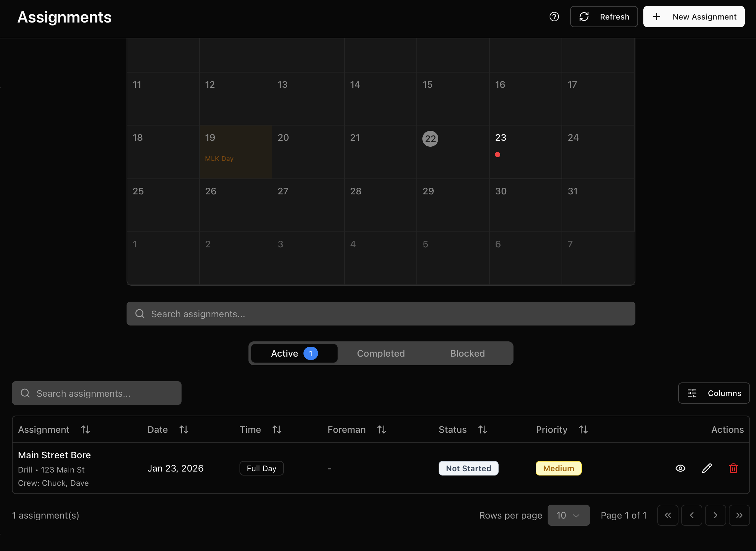Select the Active filter showing one assignment
Viewport: 756px width, 551px height.
pyautogui.click(x=294, y=353)
